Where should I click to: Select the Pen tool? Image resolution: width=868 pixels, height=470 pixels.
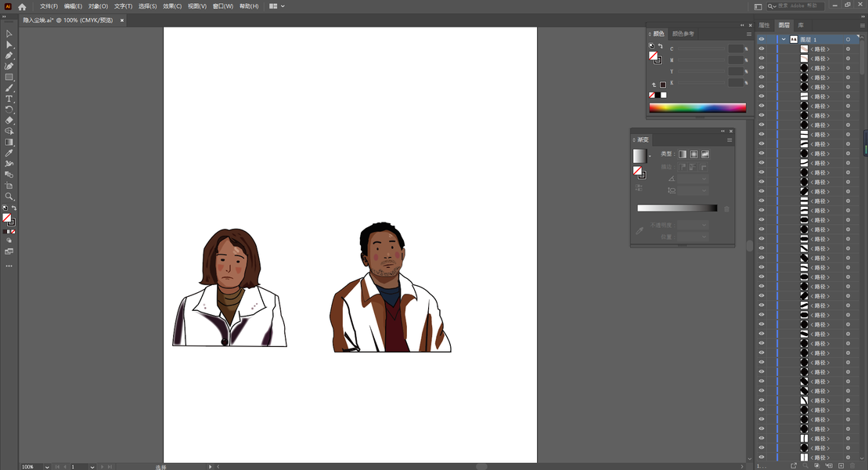pyautogui.click(x=9, y=56)
